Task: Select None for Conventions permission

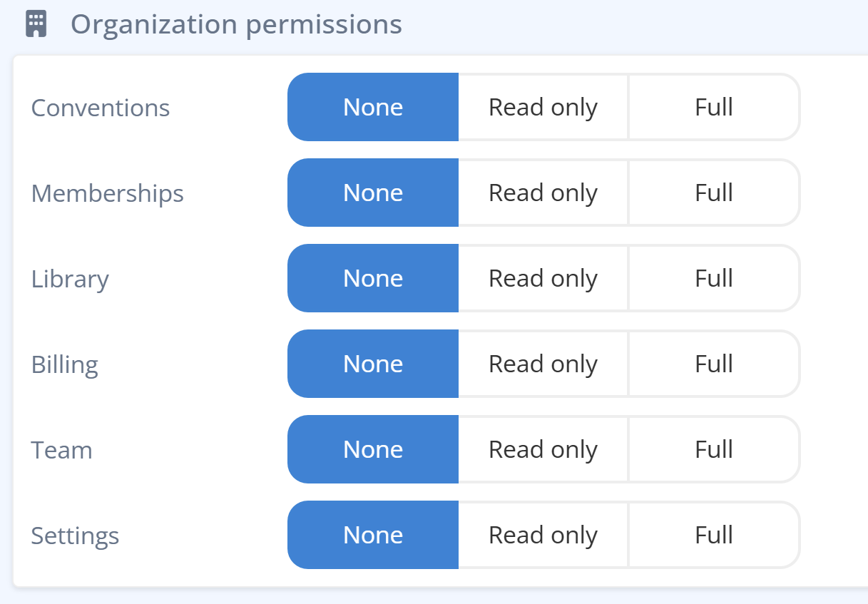Action: 372,107
